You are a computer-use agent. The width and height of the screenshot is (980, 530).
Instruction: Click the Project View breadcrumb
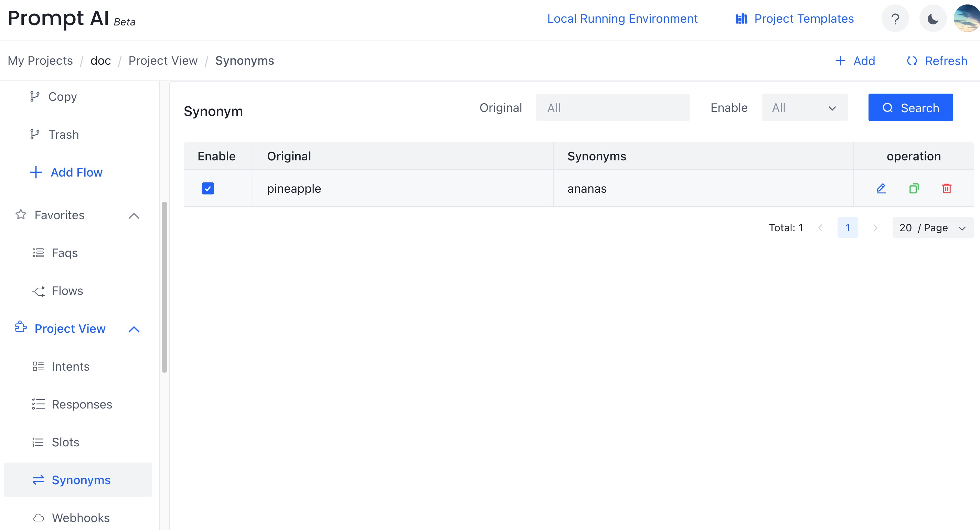tap(163, 61)
